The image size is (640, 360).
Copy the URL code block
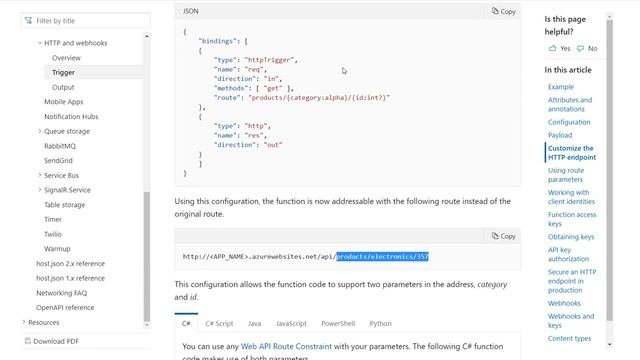(x=503, y=236)
